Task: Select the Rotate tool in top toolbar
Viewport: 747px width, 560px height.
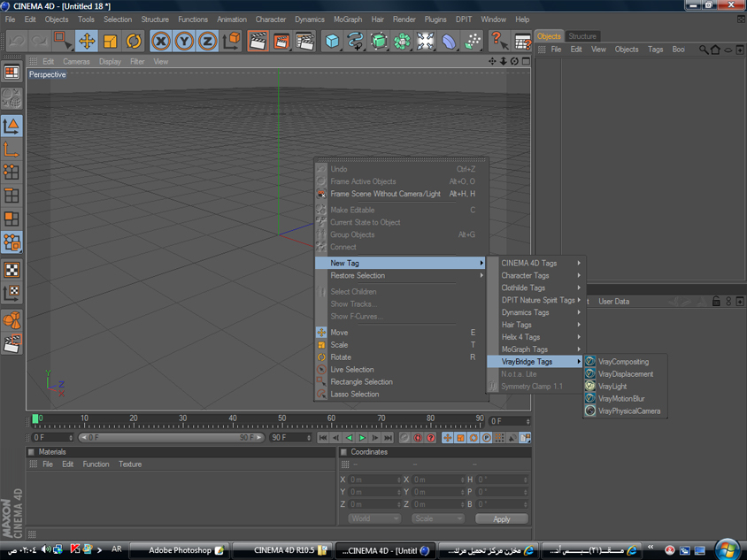Action: click(x=134, y=41)
